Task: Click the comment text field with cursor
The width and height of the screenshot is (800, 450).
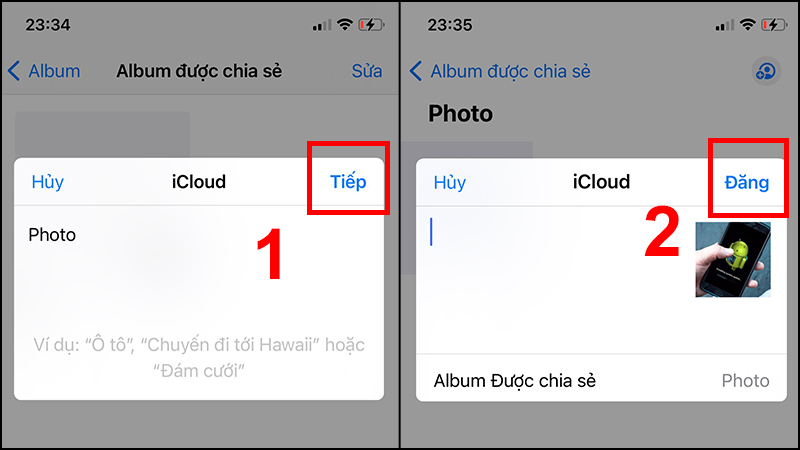Action: coord(554,280)
